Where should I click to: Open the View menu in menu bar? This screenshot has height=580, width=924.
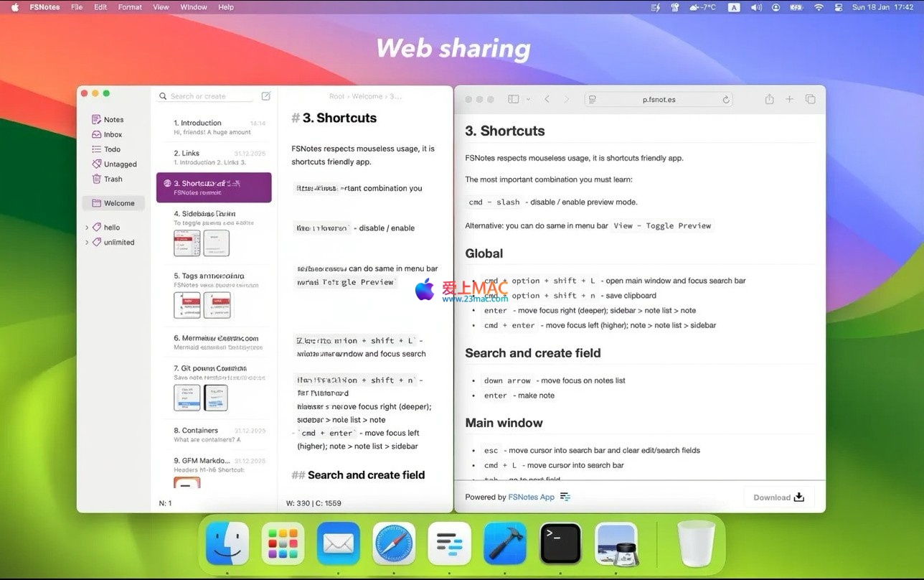tap(161, 7)
